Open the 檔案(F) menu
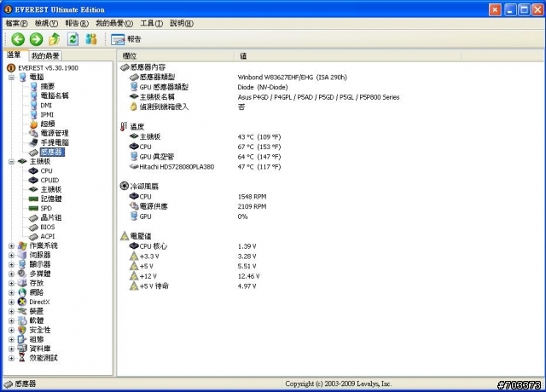This screenshot has width=546, height=392. (x=16, y=23)
